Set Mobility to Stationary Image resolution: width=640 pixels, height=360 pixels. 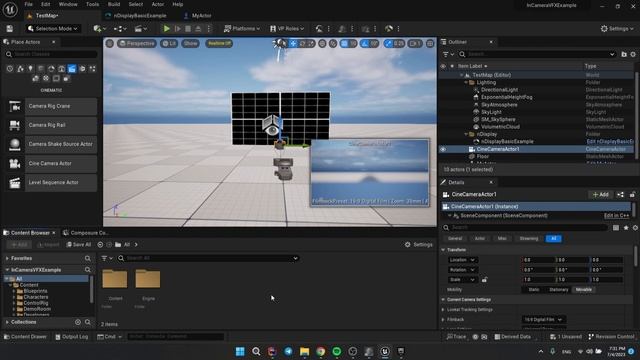[x=559, y=289]
